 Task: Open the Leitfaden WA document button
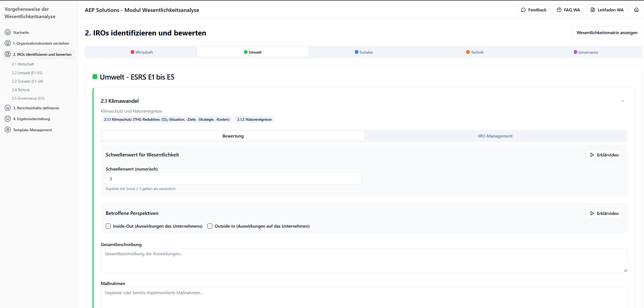[607, 10]
